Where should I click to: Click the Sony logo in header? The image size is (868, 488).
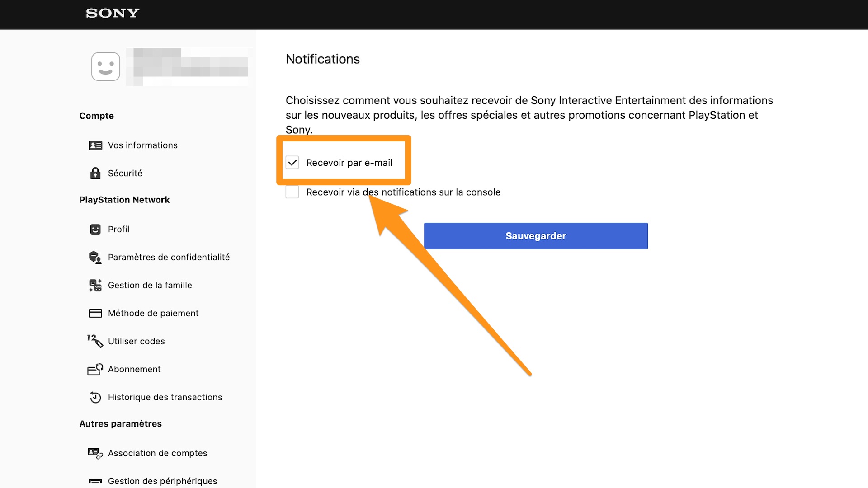pyautogui.click(x=113, y=14)
